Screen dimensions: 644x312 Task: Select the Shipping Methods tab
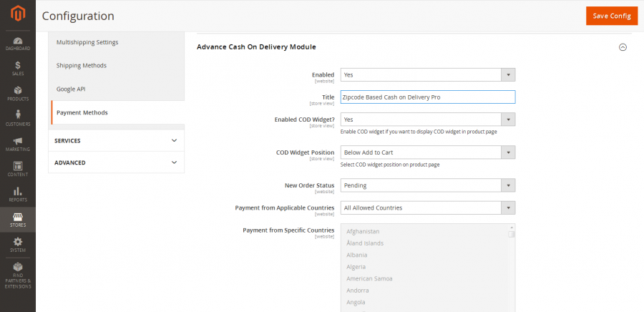tap(117, 65)
